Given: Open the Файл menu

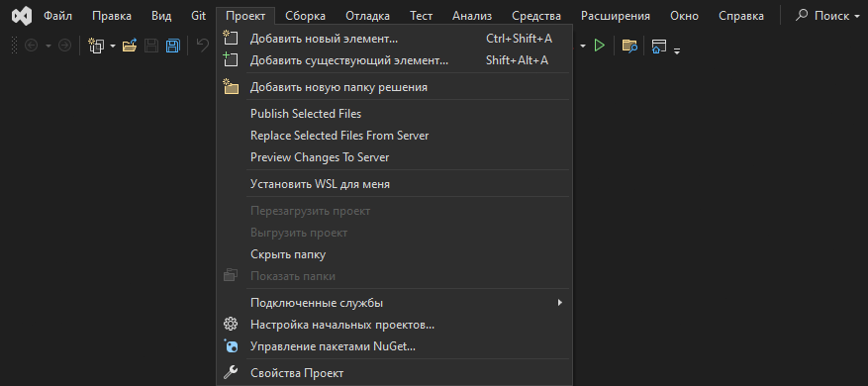Looking at the screenshot, I should tap(58, 16).
